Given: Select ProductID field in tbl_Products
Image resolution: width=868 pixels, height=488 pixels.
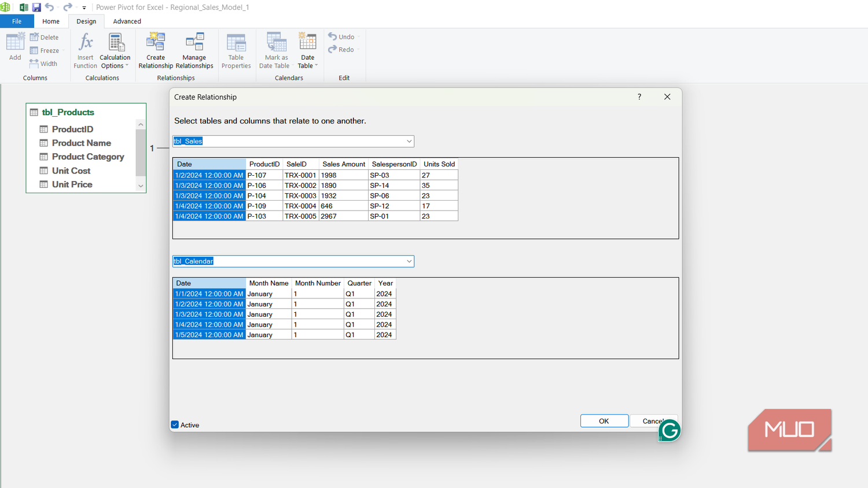Looking at the screenshot, I should pos(72,129).
